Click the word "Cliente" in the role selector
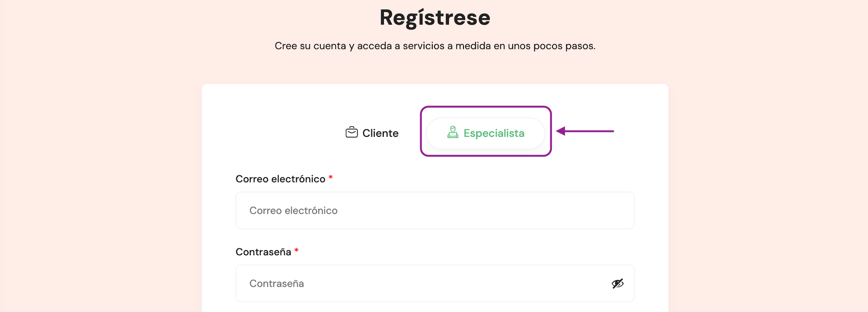 pyautogui.click(x=380, y=133)
